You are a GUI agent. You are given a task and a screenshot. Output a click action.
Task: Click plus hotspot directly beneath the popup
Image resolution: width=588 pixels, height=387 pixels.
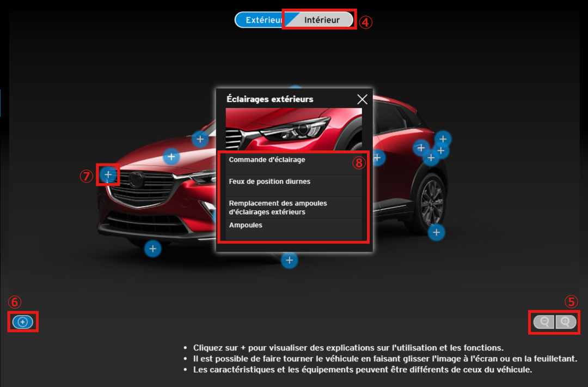(289, 261)
